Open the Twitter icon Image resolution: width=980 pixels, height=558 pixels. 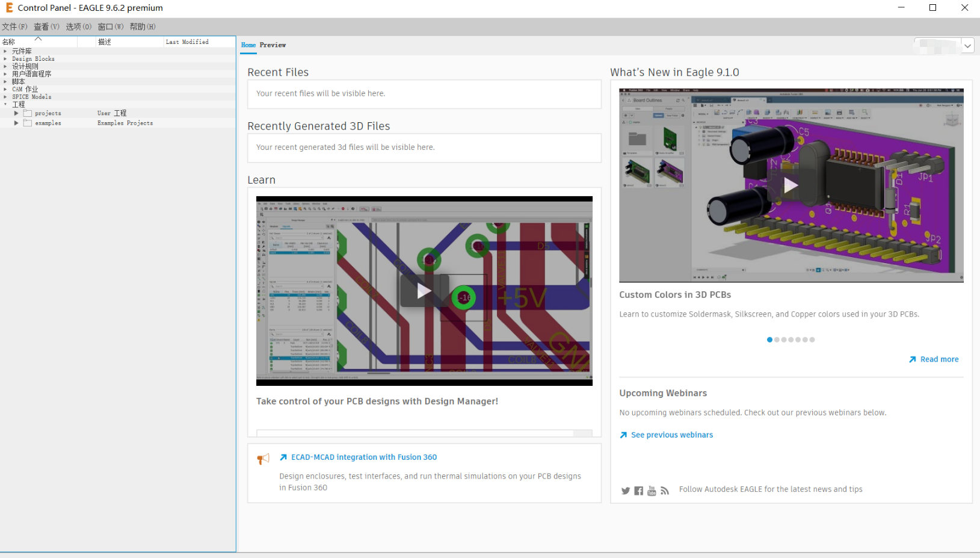(626, 491)
